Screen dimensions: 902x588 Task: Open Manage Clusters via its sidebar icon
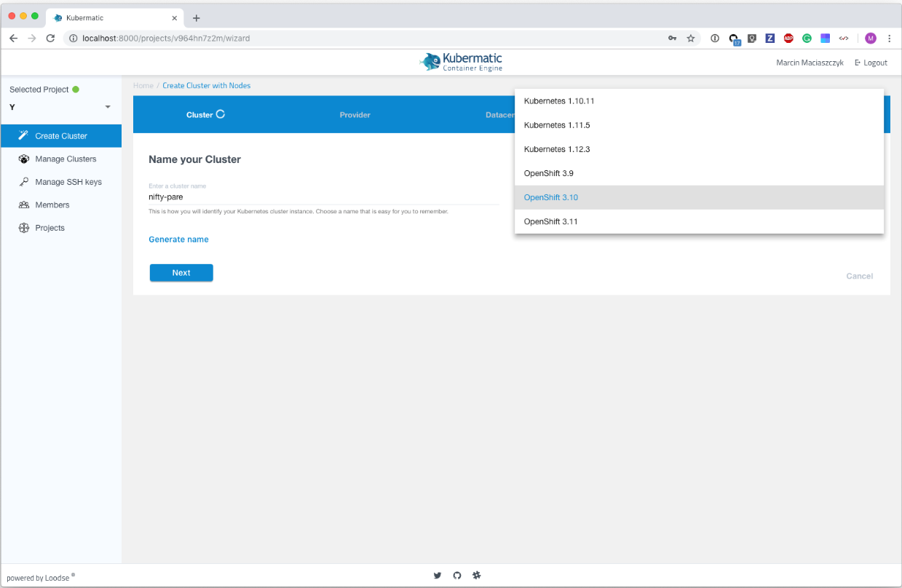pos(24,159)
